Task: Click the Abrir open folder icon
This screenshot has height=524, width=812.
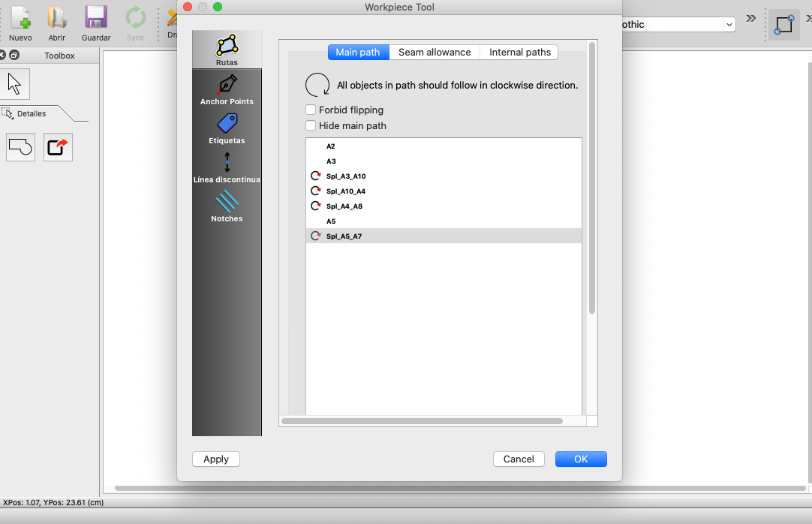Action: [x=57, y=23]
